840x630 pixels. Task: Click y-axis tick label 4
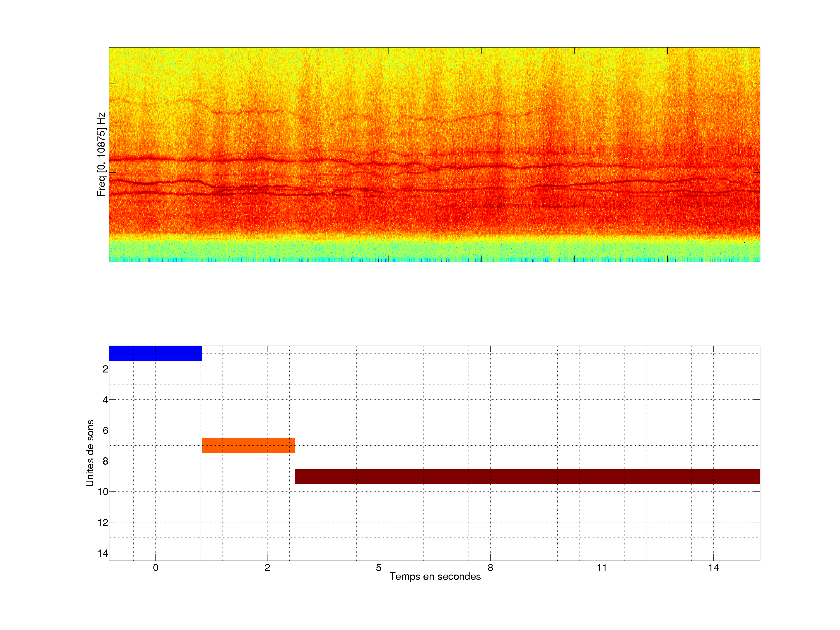pyautogui.click(x=105, y=400)
